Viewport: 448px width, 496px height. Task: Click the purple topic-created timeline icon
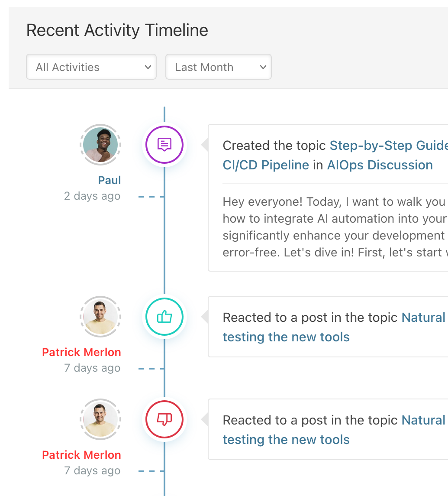pyautogui.click(x=164, y=145)
